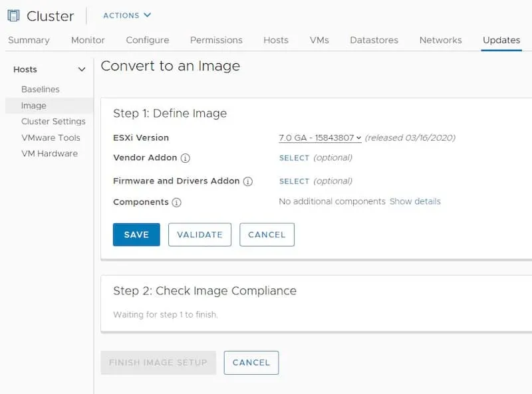Click SELECT for Vendor Addon
The height and width of the screenshot is (394, 532).
tap(294, 158)
